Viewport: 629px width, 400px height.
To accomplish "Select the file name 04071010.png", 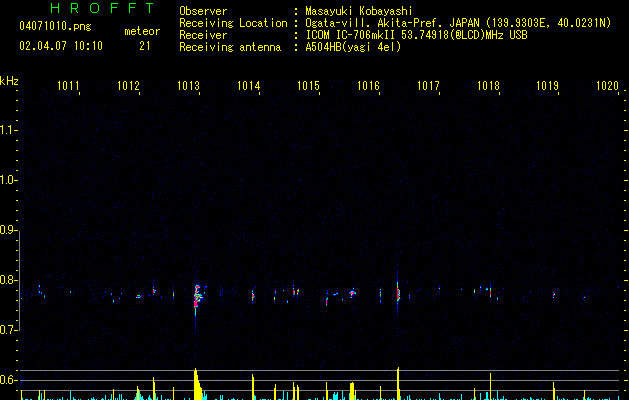I will tap(55, 27).
